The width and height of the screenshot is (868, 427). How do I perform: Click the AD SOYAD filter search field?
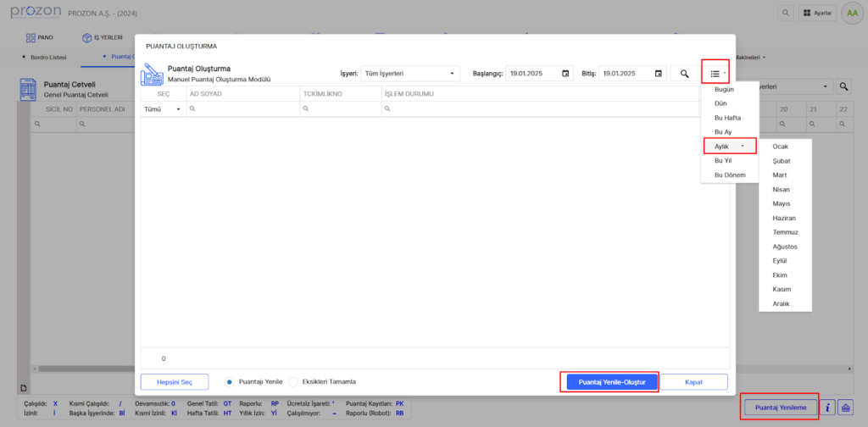click(x=242, y=109)
